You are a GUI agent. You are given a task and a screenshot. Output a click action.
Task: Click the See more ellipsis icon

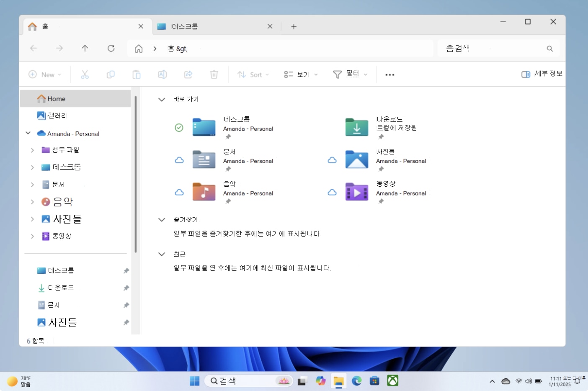389,74
